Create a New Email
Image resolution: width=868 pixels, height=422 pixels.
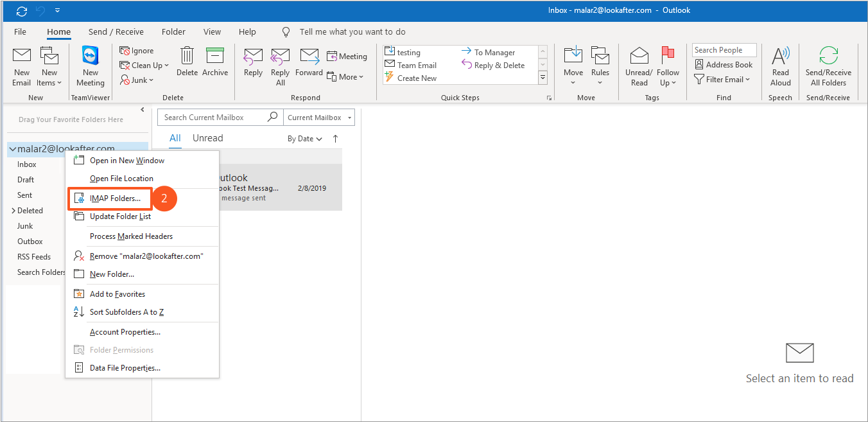click(x=22, y=67)
